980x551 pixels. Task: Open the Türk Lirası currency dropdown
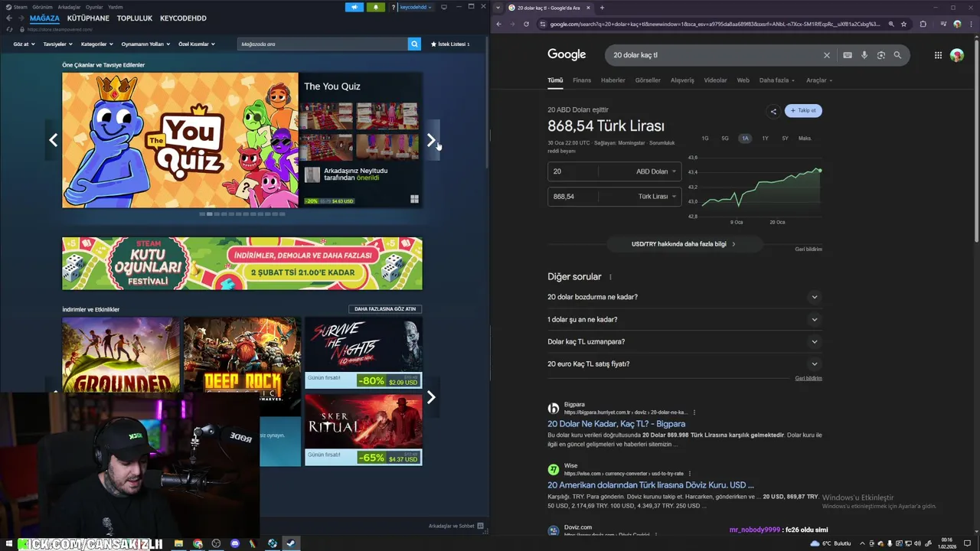click(657, 196)
